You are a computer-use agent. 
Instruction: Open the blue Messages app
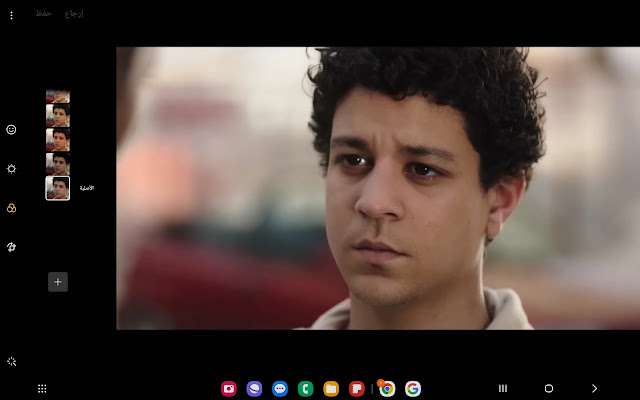[x=280, y=389]
